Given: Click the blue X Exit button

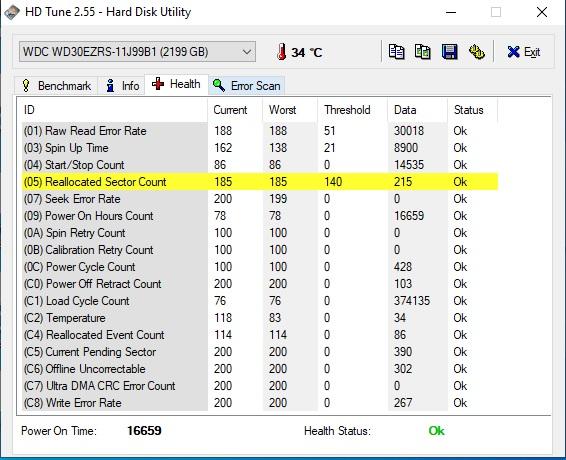Looking at the screenshot, I should [523, 52].
